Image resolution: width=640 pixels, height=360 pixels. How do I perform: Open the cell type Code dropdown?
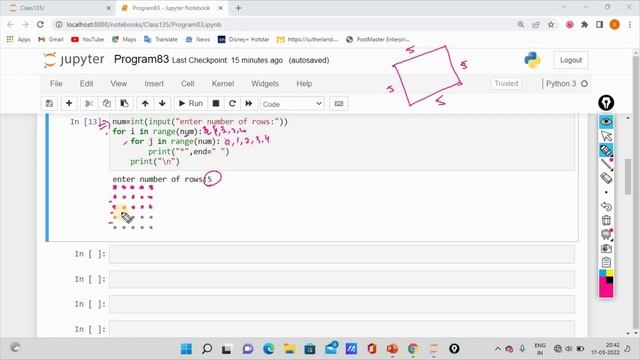point(292,104)
